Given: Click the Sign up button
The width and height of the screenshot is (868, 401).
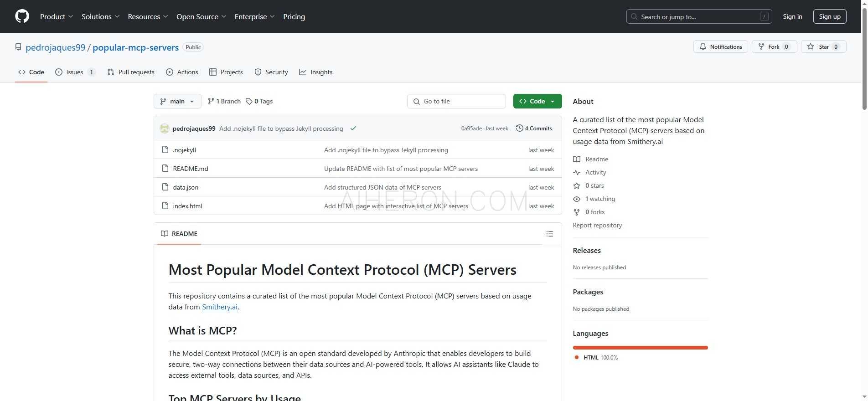Looking at the screenshot, I should tap(830, 16).
